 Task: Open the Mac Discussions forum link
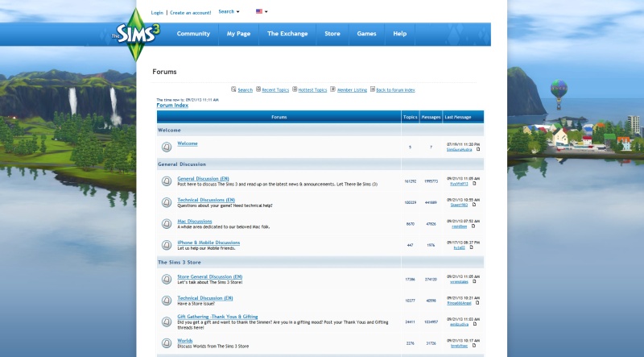point(195,222)
